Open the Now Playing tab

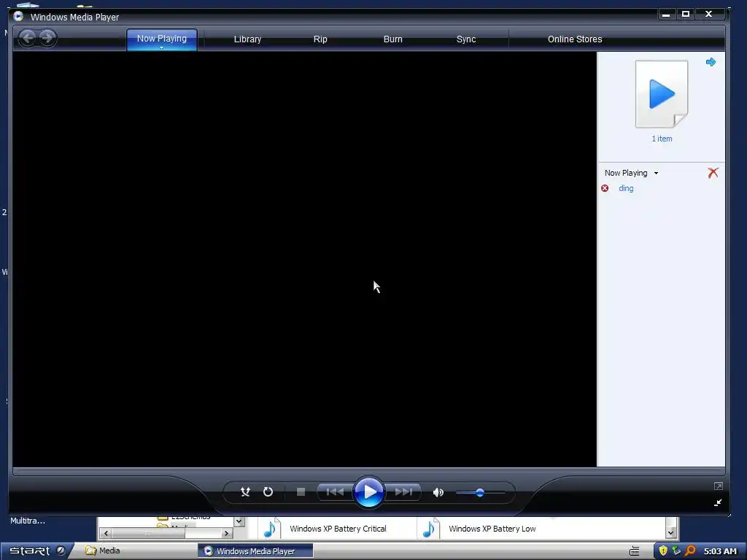tap(161, 39)
